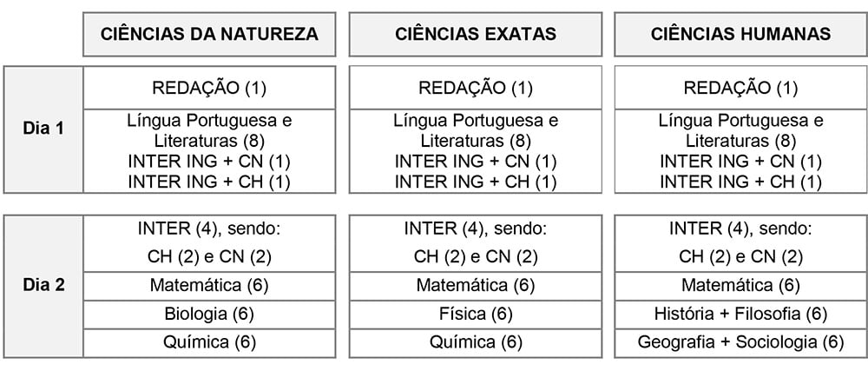The width and height of the screenshot is (868, 371).
Task: Select the CIÊNCIAS EXATAS column header
Action: [476, 34]
